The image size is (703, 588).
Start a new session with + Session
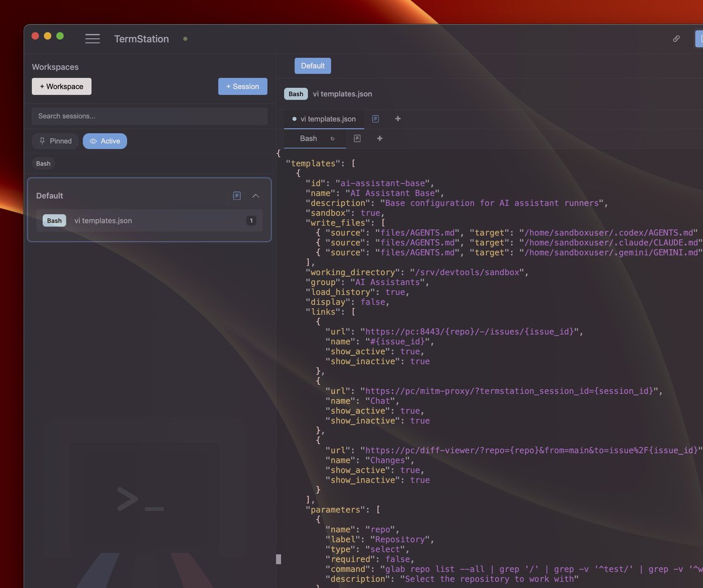click(x=243, y=86)
